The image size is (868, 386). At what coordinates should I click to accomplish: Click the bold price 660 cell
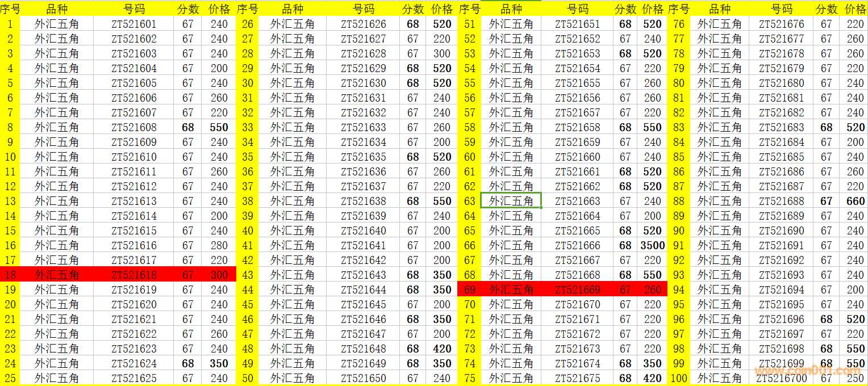(x=855, y=201)
